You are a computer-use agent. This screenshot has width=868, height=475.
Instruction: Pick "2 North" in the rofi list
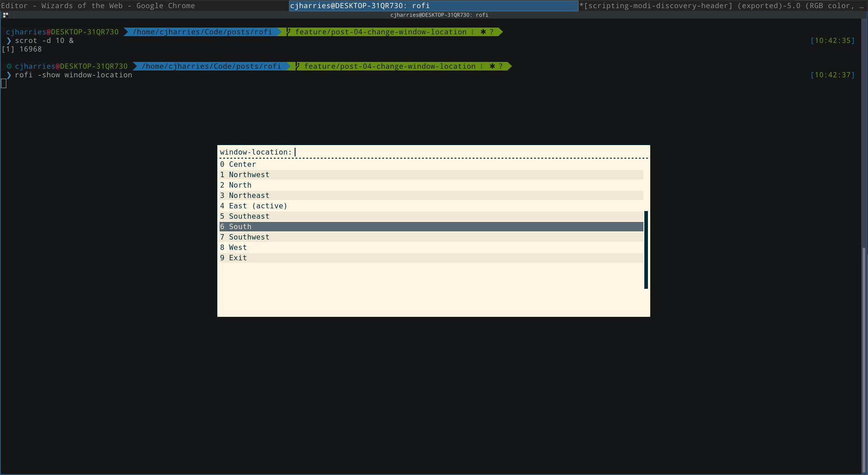[432, 185]
